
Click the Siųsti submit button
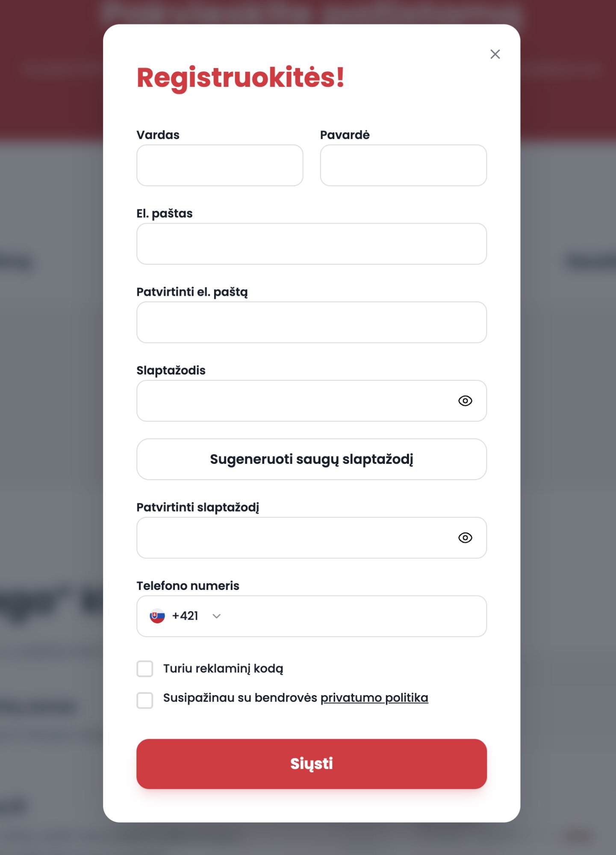312,764
